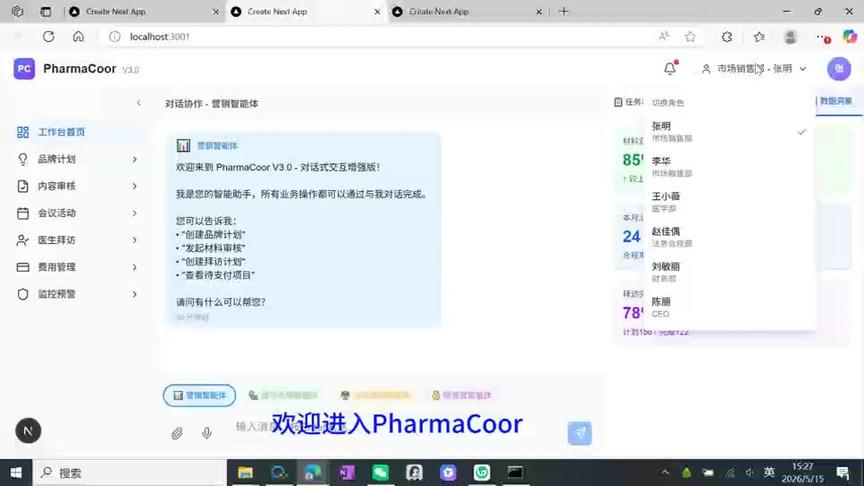Click the round N badge at bottom left
The width and height of the screenshot is (864, 486).
28,431
